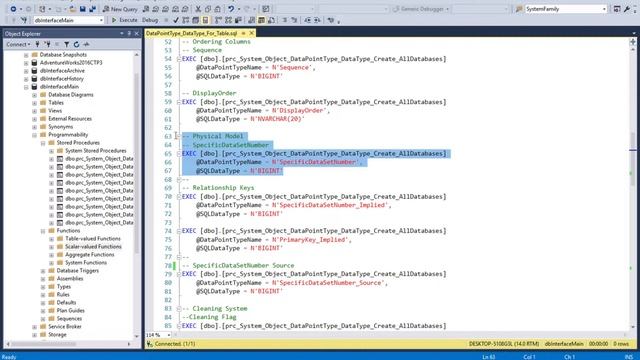The width and height of the screenshot is (640, 360).
Task: Select Table-valued Functions folder
Action: pos(93,238)
